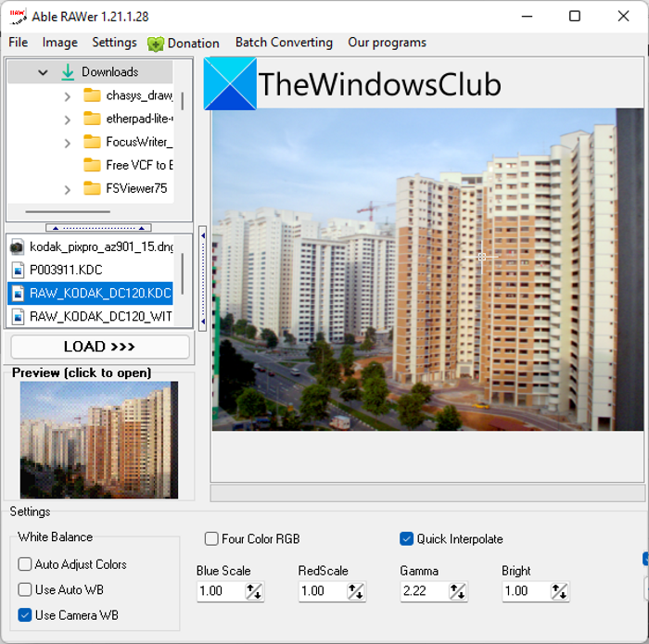Viewport: 649px width, 644px height.
Task: Click the Bright stepper arrows
Action: point(559,591)
